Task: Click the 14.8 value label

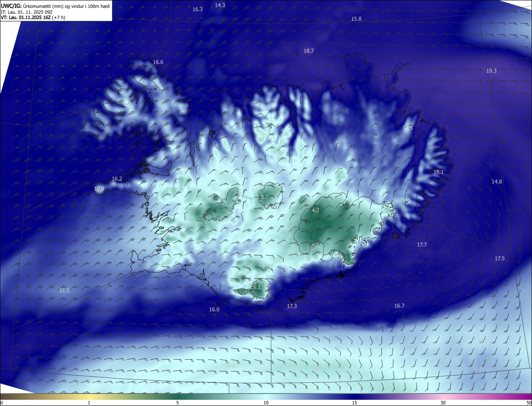Action: pos(497,182)
